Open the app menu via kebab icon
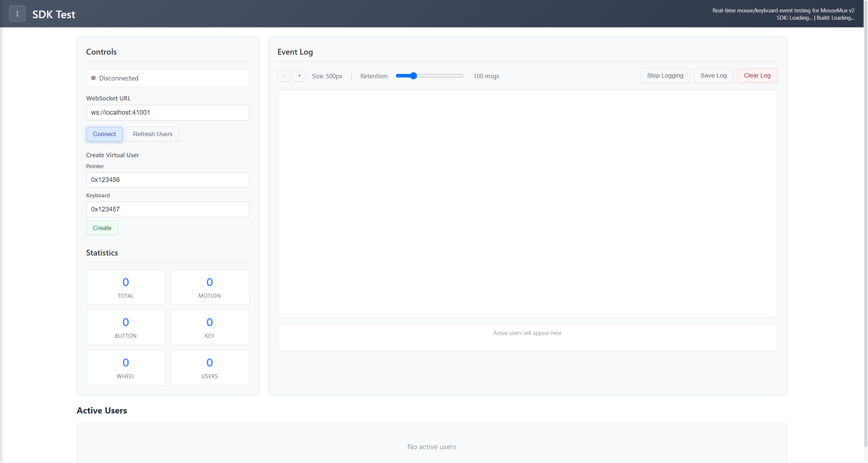Viewport: 868px width, 463px height. pyautogui.click(x=17, y=13)
